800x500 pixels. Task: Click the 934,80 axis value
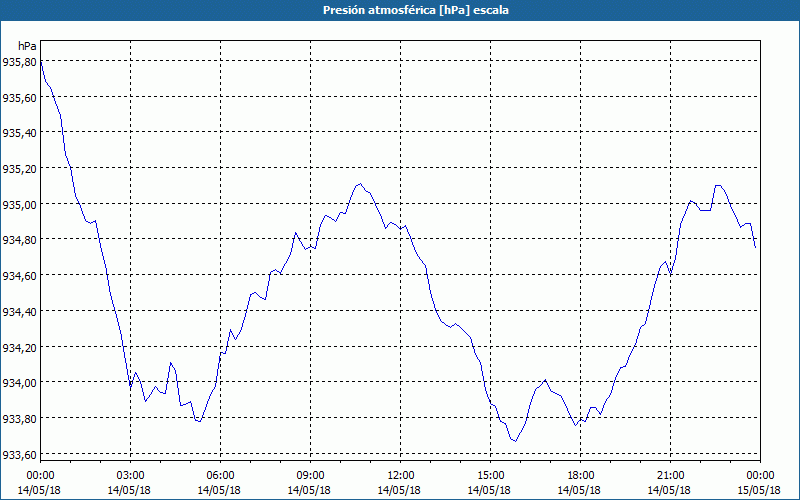(x=19, y=240)
